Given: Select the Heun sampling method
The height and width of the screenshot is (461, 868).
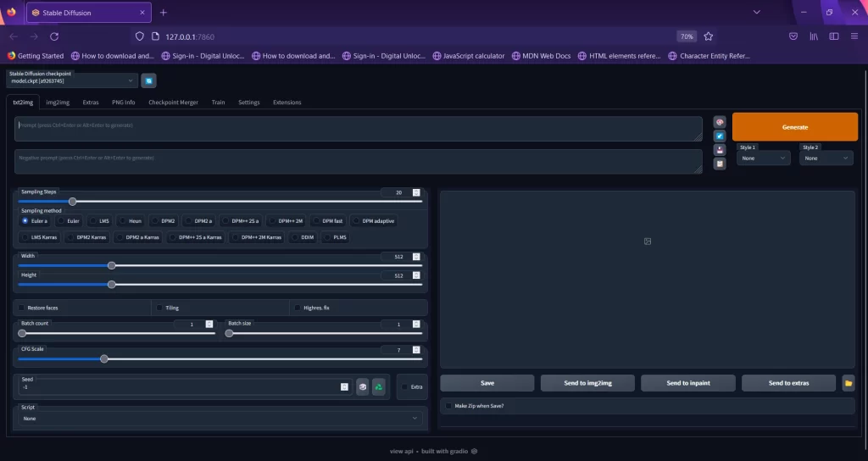Looking at the screenshot, I should click(x=131, y=221).
